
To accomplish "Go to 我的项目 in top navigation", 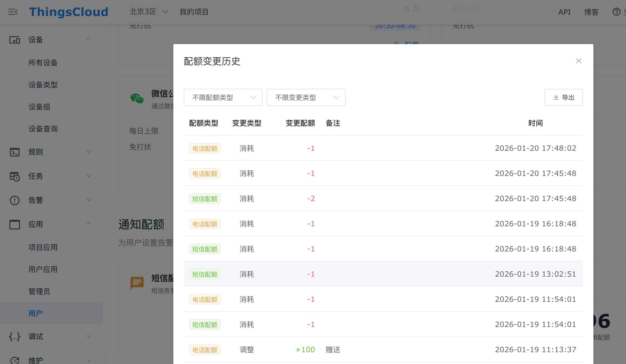I will (x=194, y=12).
